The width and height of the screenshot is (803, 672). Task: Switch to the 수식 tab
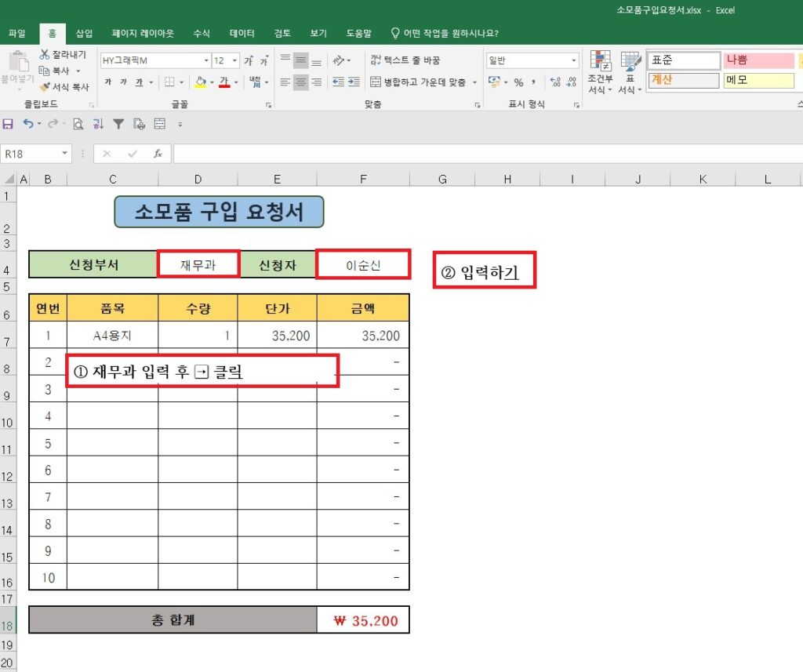point(202,33)
